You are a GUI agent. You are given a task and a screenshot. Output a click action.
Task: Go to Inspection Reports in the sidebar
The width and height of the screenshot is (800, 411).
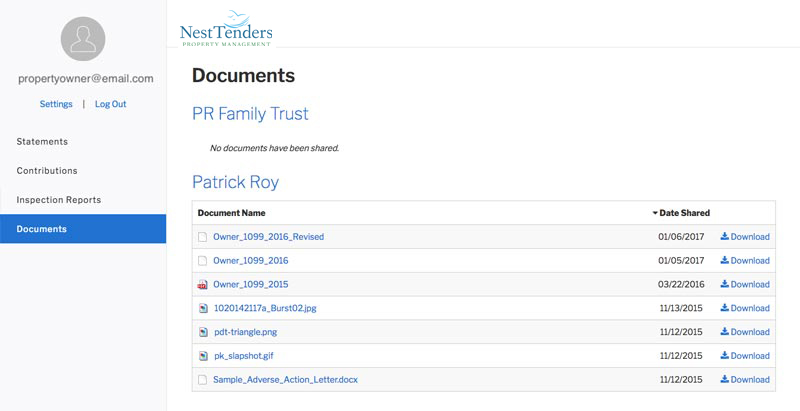tap(58, 200)
